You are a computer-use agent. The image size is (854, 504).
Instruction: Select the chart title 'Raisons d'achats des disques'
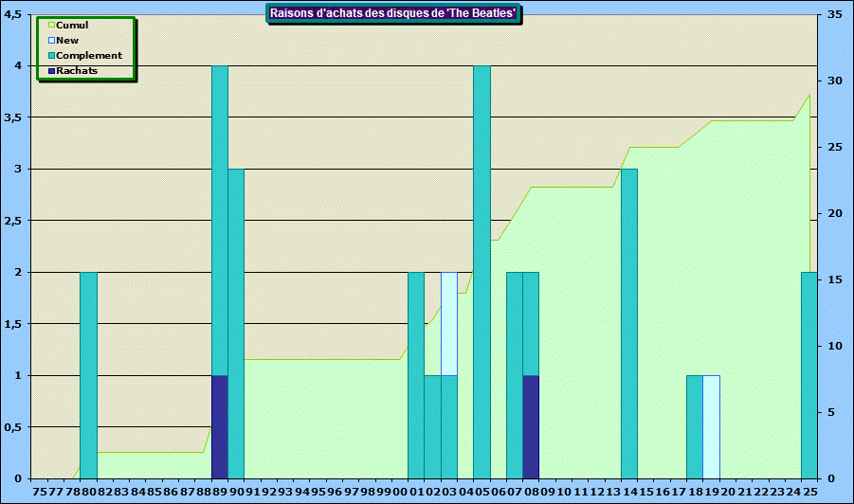pos(393,13)
